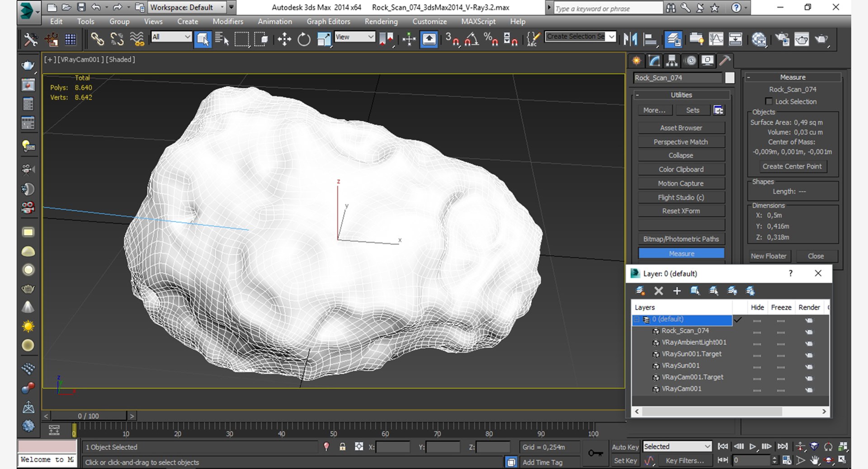
Task: Open the Utilities hammer panel tab
Action: click(x=725, y=61)
